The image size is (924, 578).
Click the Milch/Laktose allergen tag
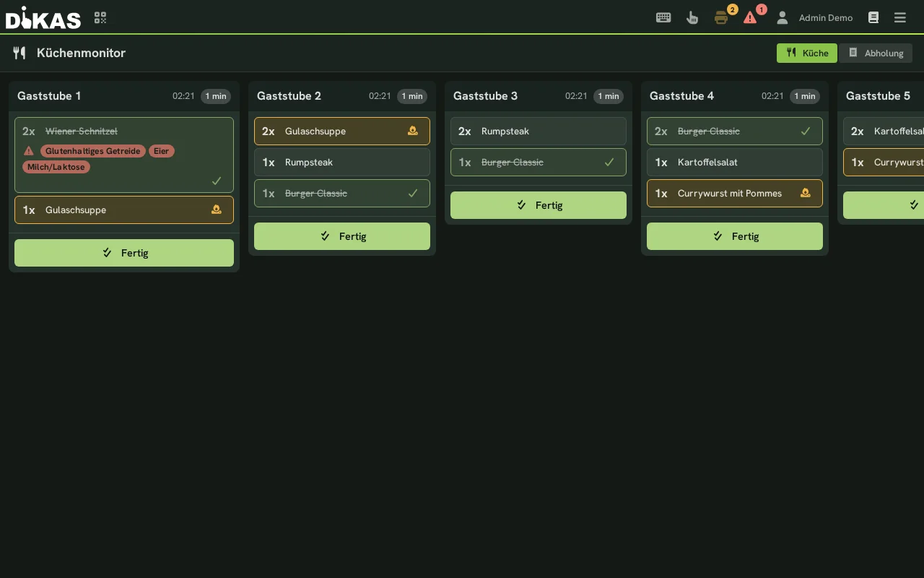click(x=56, y=167)
